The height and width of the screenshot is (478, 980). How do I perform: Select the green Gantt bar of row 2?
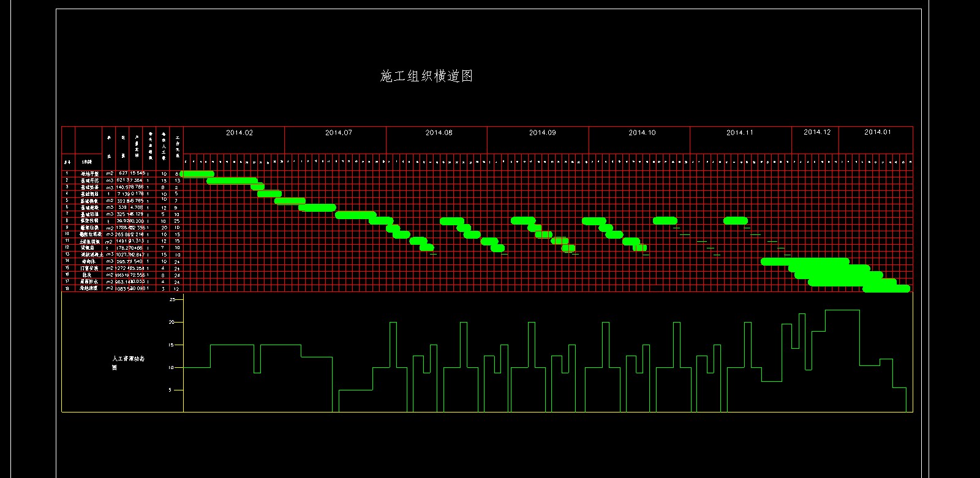(x=232, y=181)
